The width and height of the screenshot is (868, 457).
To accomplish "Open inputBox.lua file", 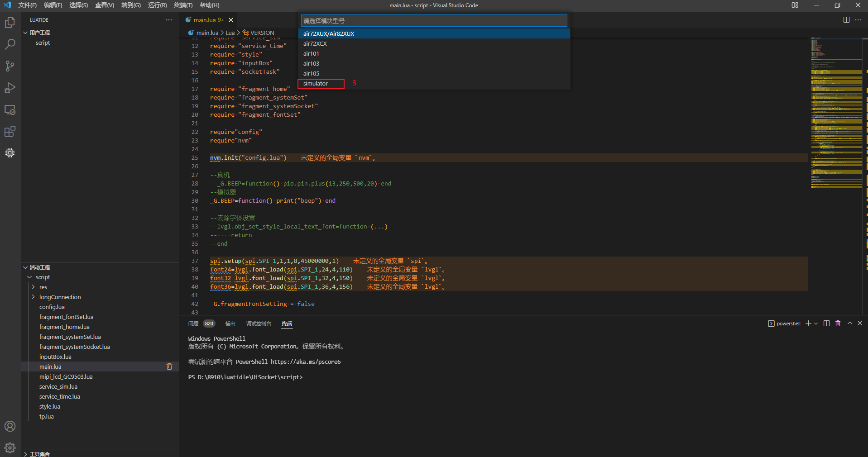I will [x=100, y=357].
